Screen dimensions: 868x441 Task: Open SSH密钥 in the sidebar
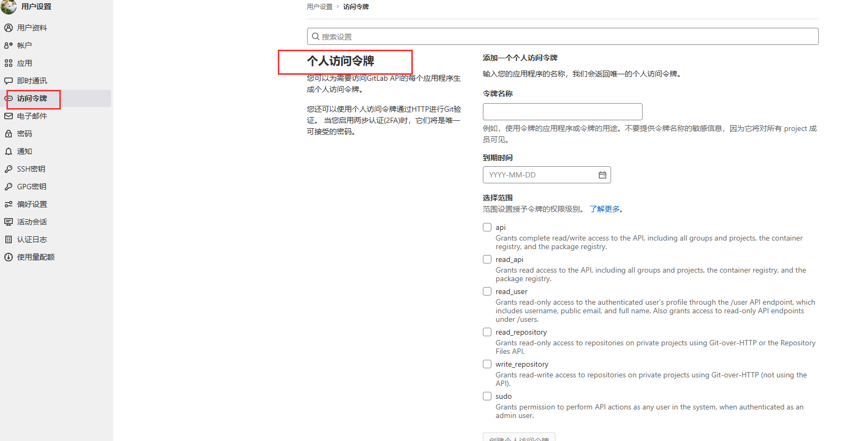[31, 169]
